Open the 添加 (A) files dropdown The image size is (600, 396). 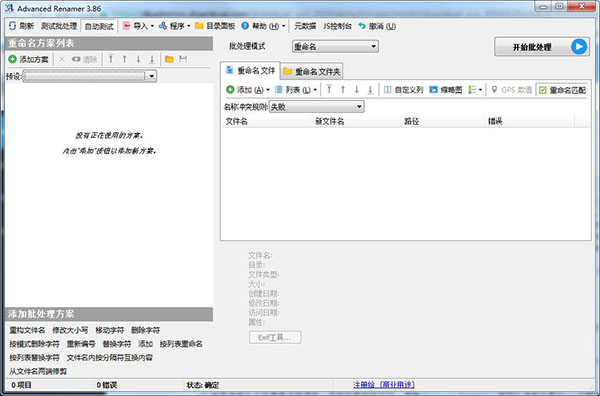point(248,90)
